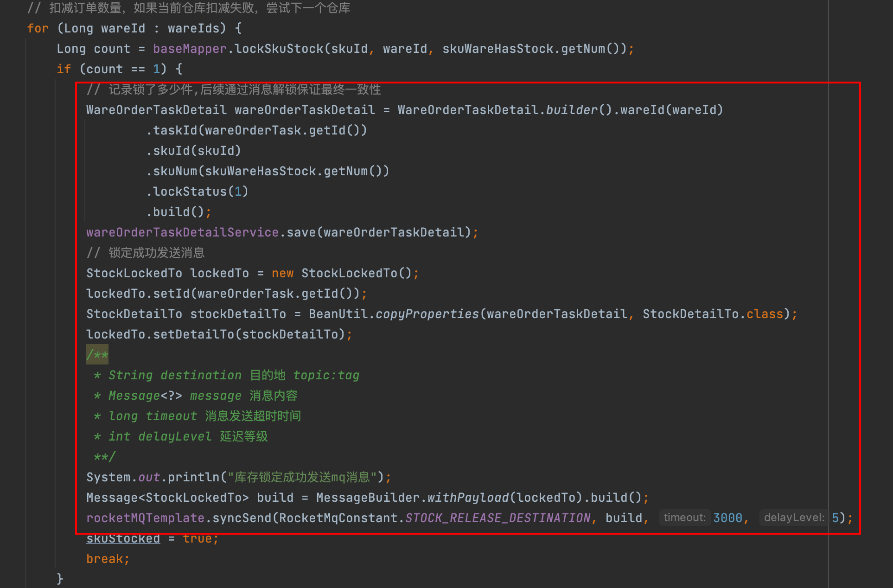Click 'wareIds' in the for loop
The height and width of the screenshot is (588, 893).
pyautogui.click(x=193, y=28)
